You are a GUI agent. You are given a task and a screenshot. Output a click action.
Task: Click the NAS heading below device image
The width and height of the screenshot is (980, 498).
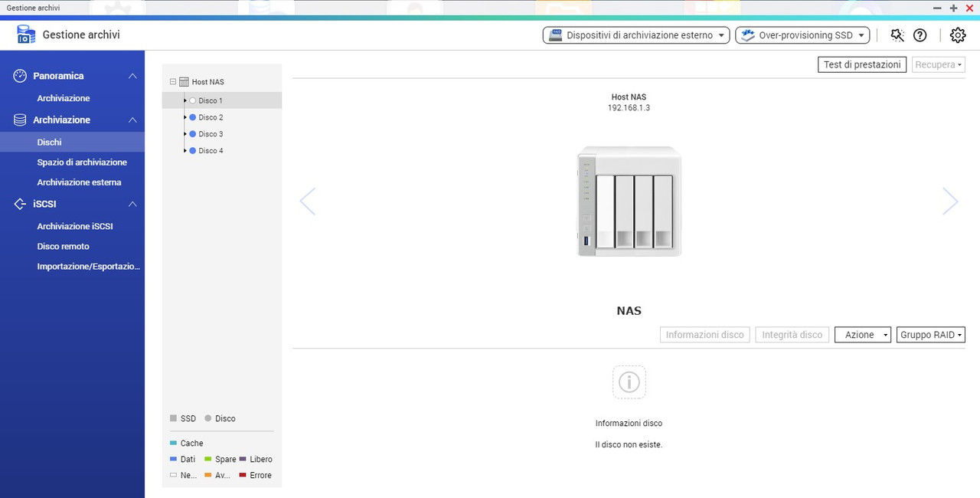[x=629, y=311]
